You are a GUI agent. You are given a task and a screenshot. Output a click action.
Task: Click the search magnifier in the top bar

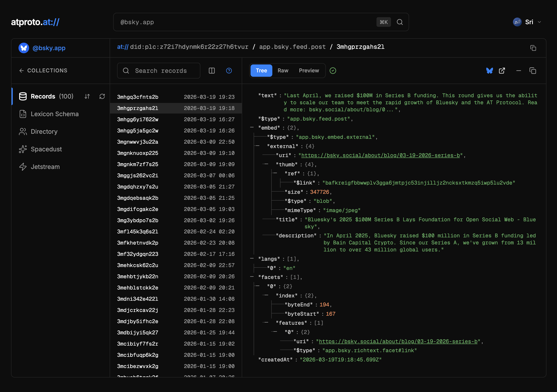click(400, 22)
